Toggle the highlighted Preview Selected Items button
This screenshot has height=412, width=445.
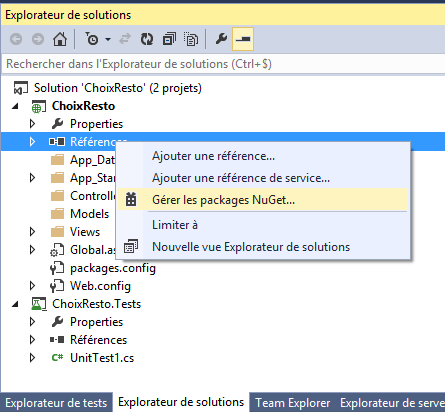pyautogui.click(x=243, y=39)
